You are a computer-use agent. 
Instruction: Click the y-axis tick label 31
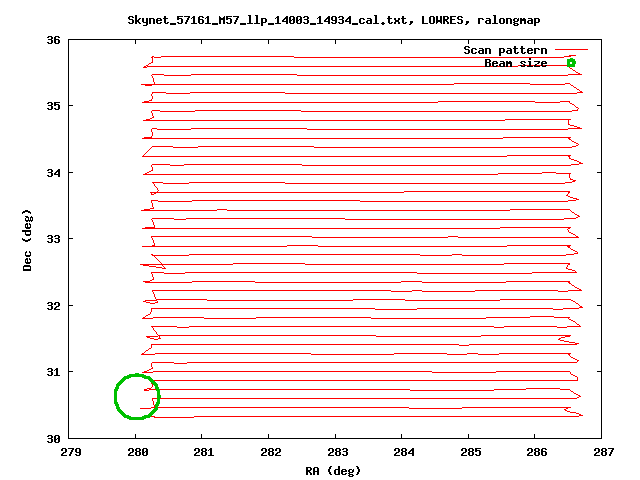pyautogui.click(x=53, y=372)
